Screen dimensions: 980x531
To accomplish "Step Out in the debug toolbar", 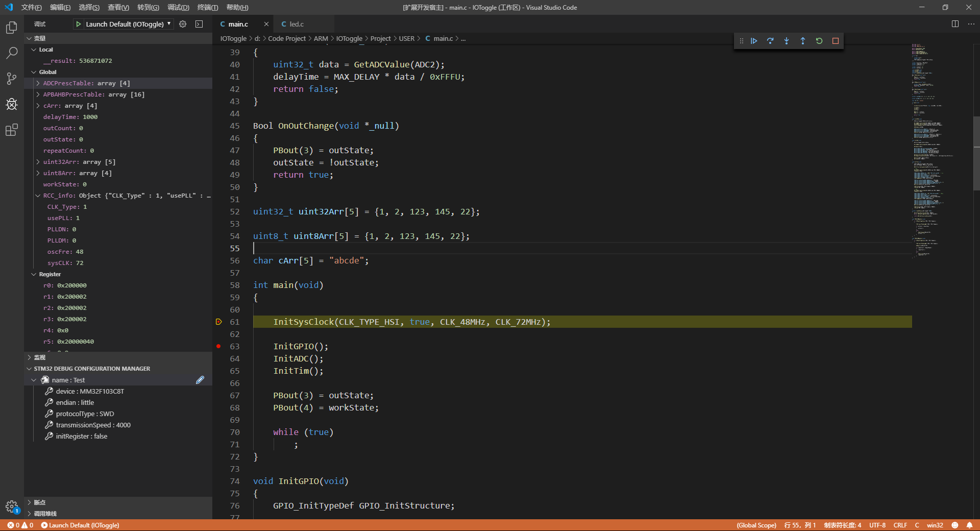I will (803, 41).
